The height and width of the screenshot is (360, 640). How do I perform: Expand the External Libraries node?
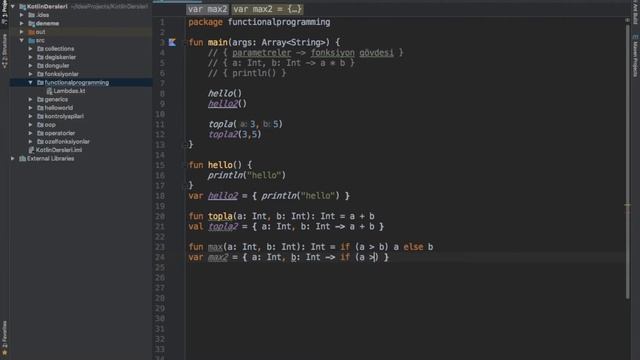(13, 159)
